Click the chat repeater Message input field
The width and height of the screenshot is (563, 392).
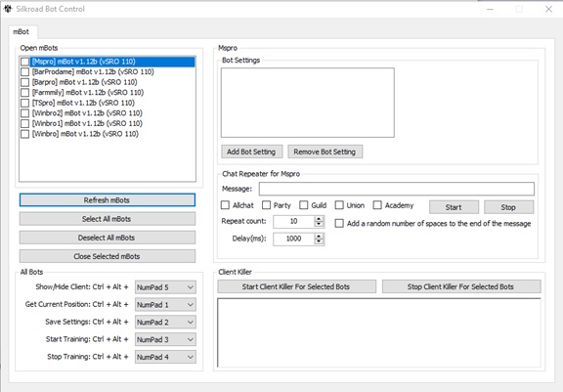[x=397, y=189]
